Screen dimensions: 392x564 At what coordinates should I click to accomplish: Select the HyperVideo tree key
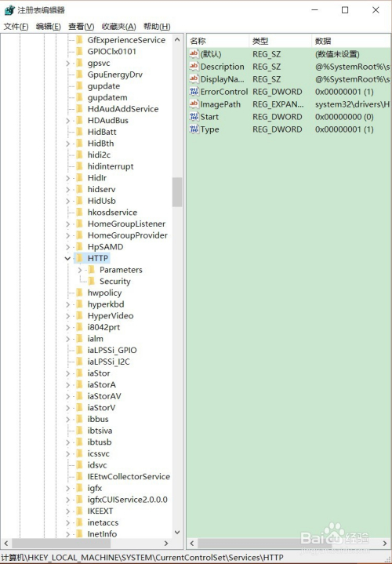tap(111, 315)
